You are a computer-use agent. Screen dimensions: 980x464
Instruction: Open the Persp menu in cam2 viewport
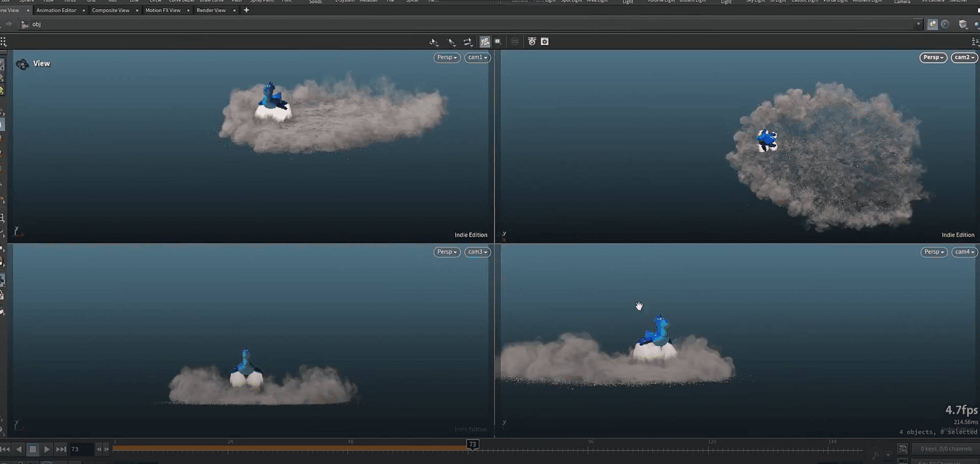point(933,57)
